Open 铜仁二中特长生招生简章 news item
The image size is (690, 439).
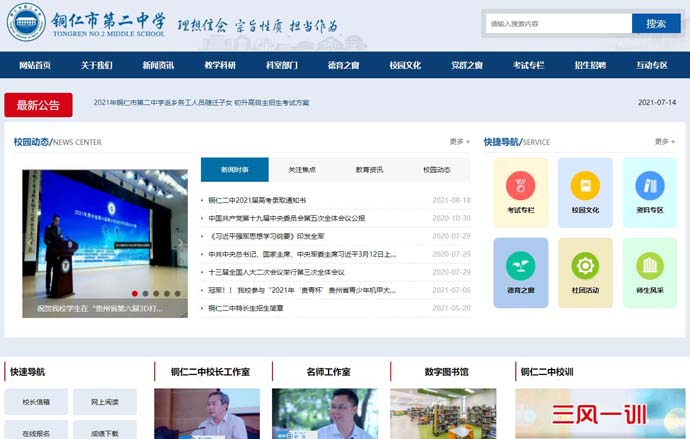pyautogui.click(x=246, y=308)
